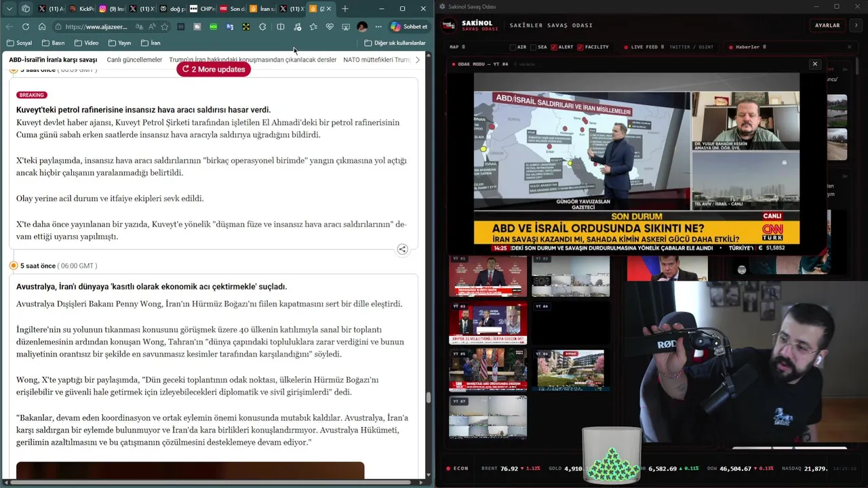This screenshot has width=868, height=488.
Task: Select the empty YT #4 stream tile
Action: pos(570,323)
